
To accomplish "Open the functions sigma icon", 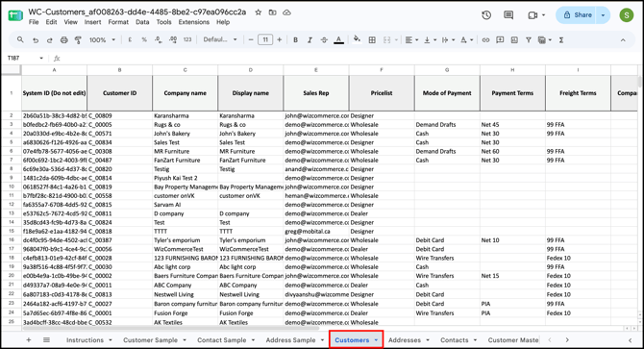I will (x=561, y=39).
